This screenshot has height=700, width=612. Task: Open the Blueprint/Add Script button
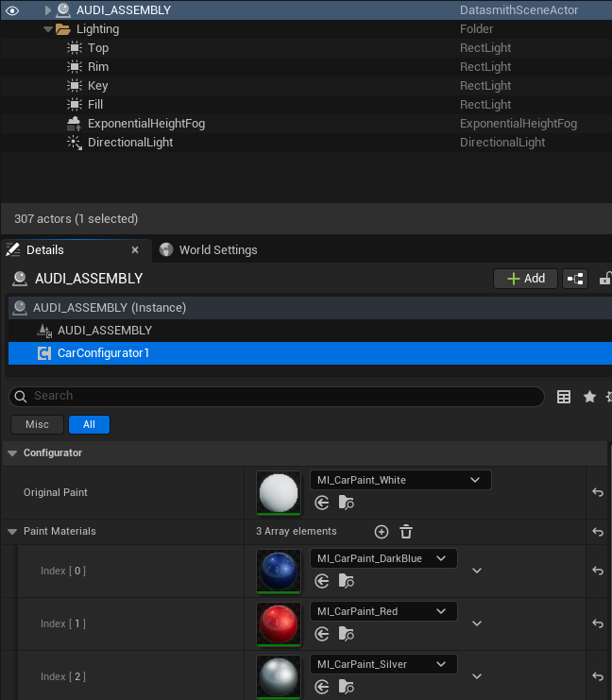pos(575,279)
